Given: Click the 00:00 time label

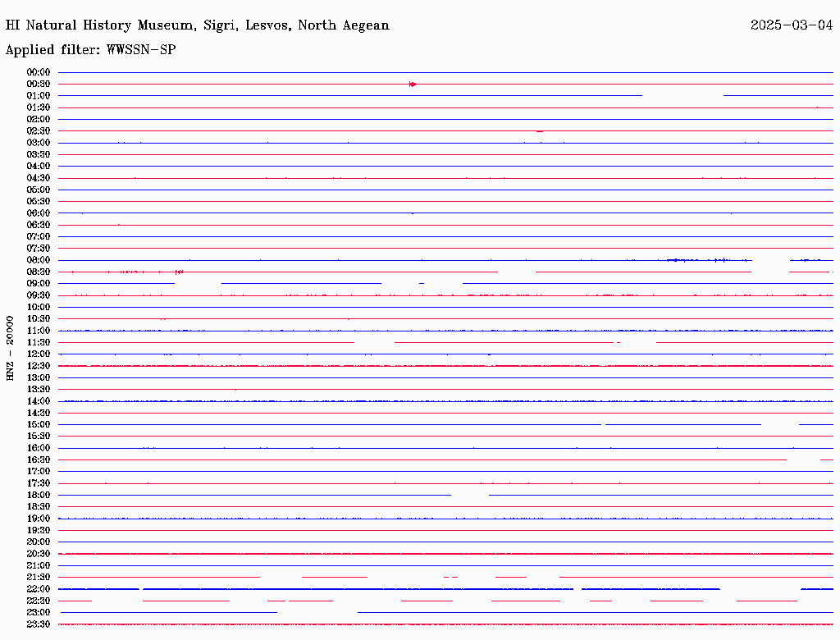Looking at the screenshot, I should tap(38, 72).
